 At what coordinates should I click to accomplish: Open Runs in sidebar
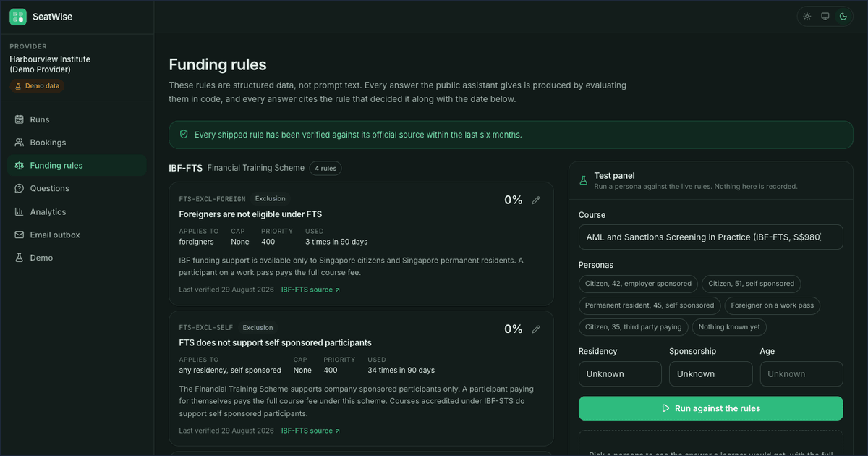[77, 119]
